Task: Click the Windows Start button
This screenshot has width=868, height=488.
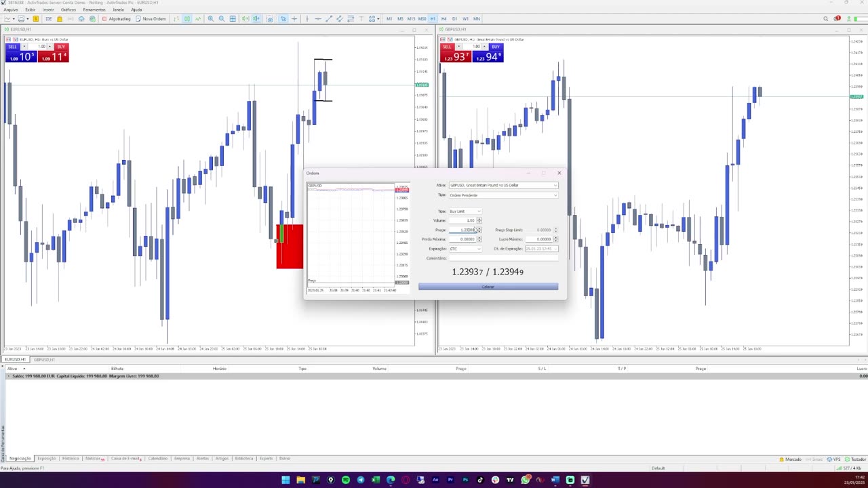Action: coord(285,480)
